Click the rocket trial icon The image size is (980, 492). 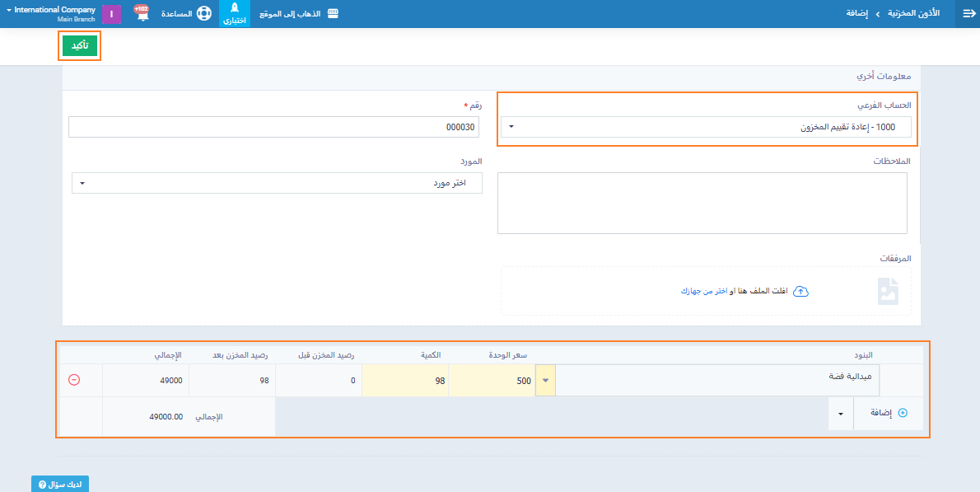click(235, 9)
